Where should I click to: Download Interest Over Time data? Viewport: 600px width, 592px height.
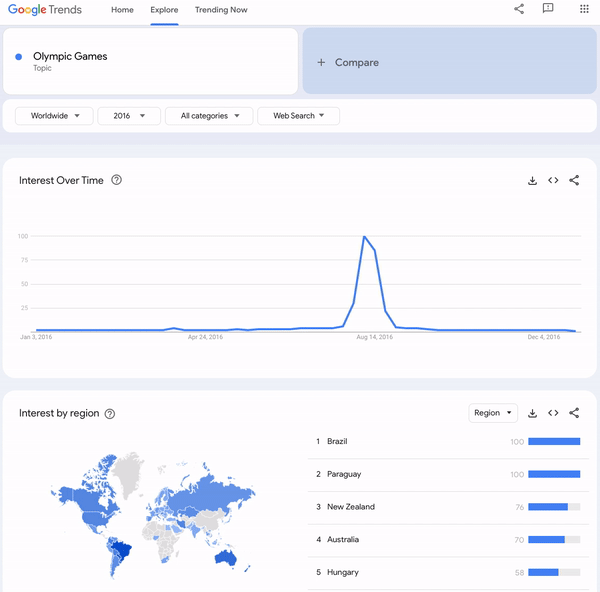532,180
